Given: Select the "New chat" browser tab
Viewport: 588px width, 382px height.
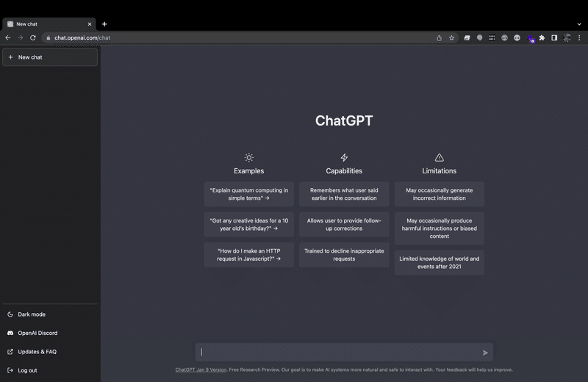Looking at the screenshot, I should pos(49,24).
